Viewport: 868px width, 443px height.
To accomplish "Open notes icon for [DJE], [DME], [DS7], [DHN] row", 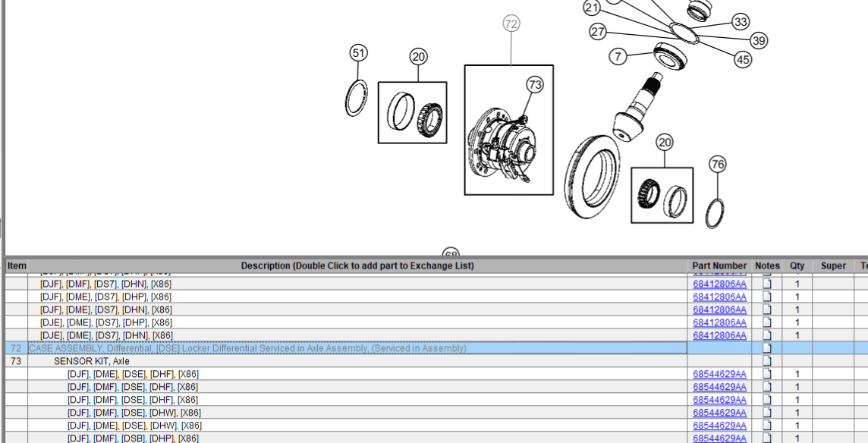I will (766, 335).
